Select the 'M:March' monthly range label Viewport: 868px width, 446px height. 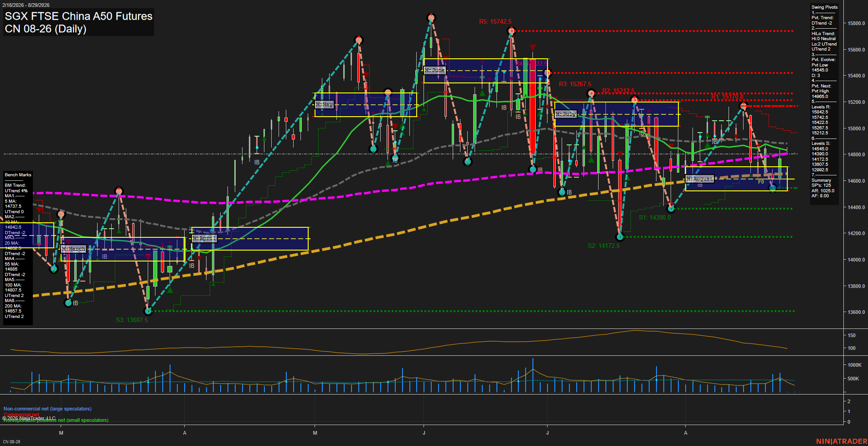[73, 249]
